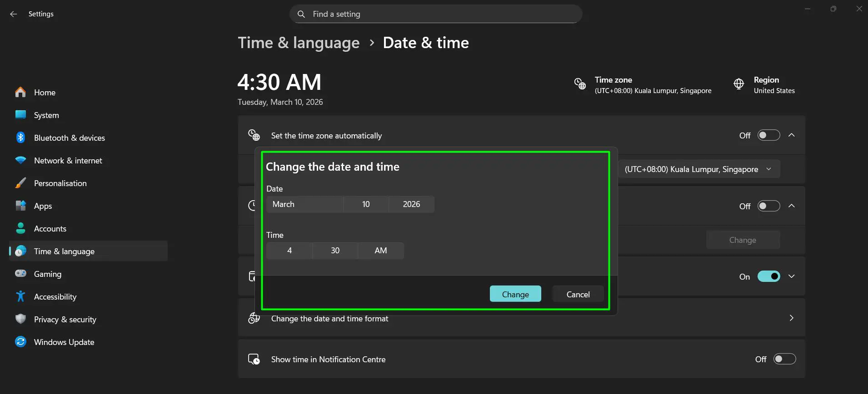
Task: Enable Show time in Notification Centre
Action: (x=785, y=359)
